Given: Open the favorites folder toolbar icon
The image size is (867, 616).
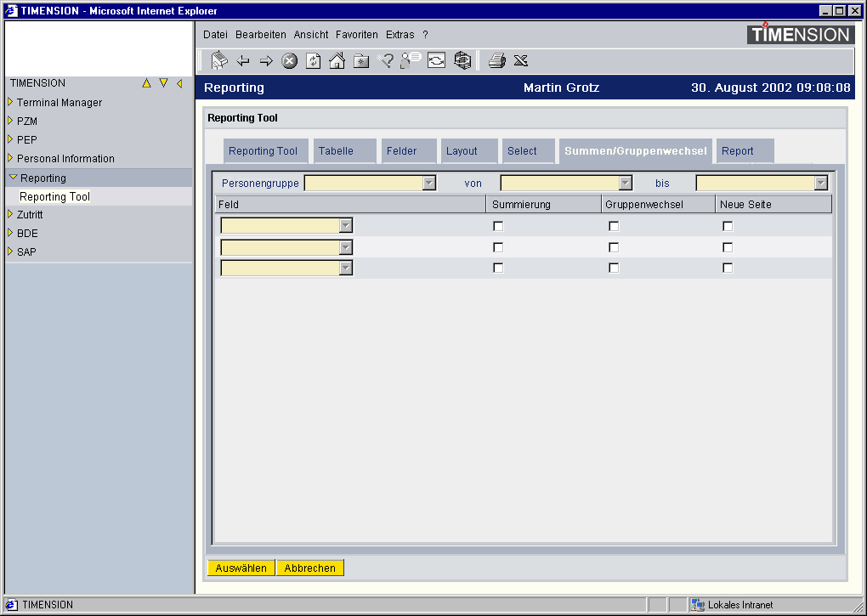Looking at the screenshot, I should tap(361, 61).
